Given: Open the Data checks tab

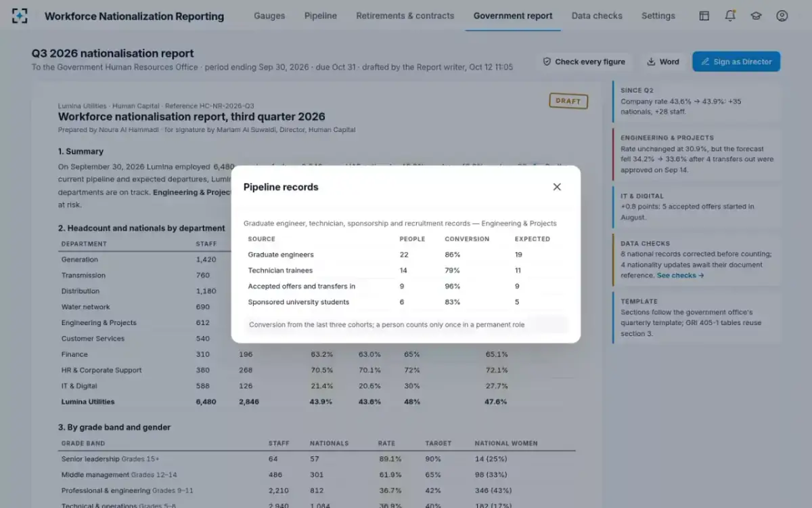Looking at the screenshot, I should (597, 16).
